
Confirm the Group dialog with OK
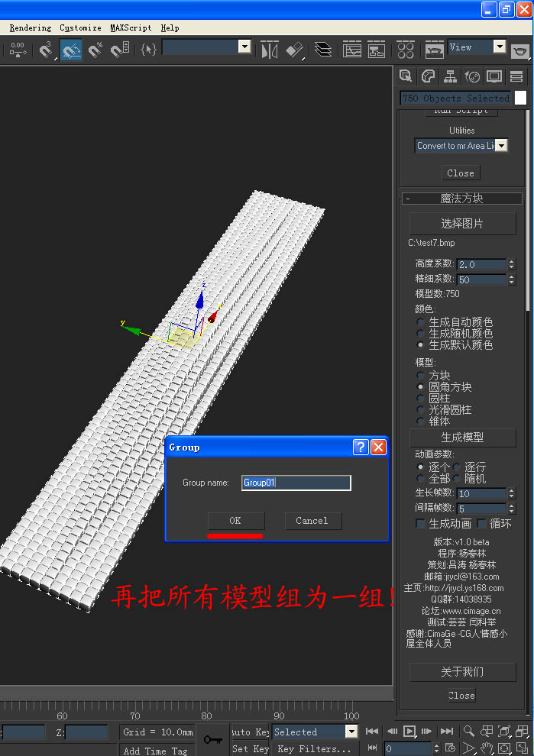click(x=235, y=521)
